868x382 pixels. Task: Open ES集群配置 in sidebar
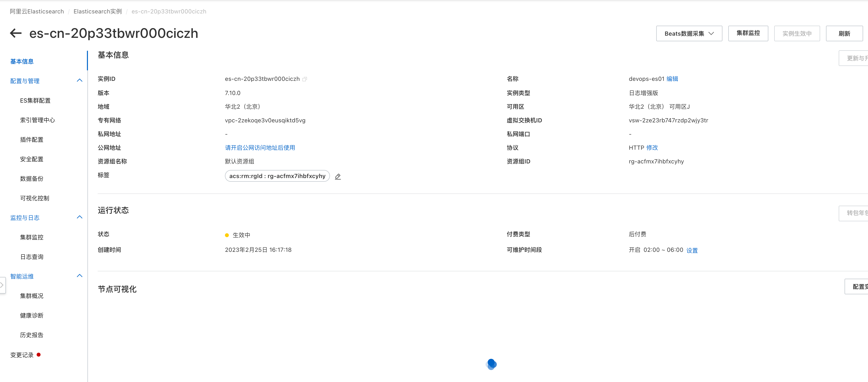pos(35,100)
